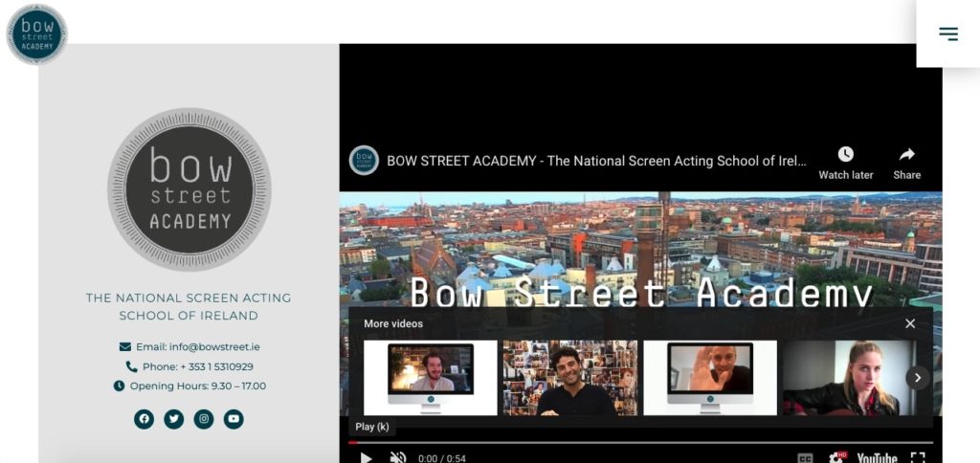Share the video using Share arrow
The width and height of the screenshot is (980, 463).
click(x=906, y=155)
